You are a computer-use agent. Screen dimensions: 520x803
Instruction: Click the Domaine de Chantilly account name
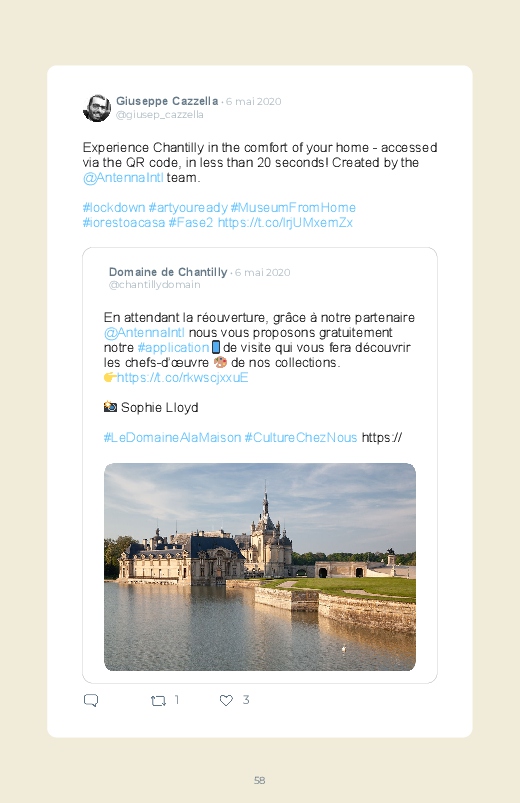click(x=168, y=272)
